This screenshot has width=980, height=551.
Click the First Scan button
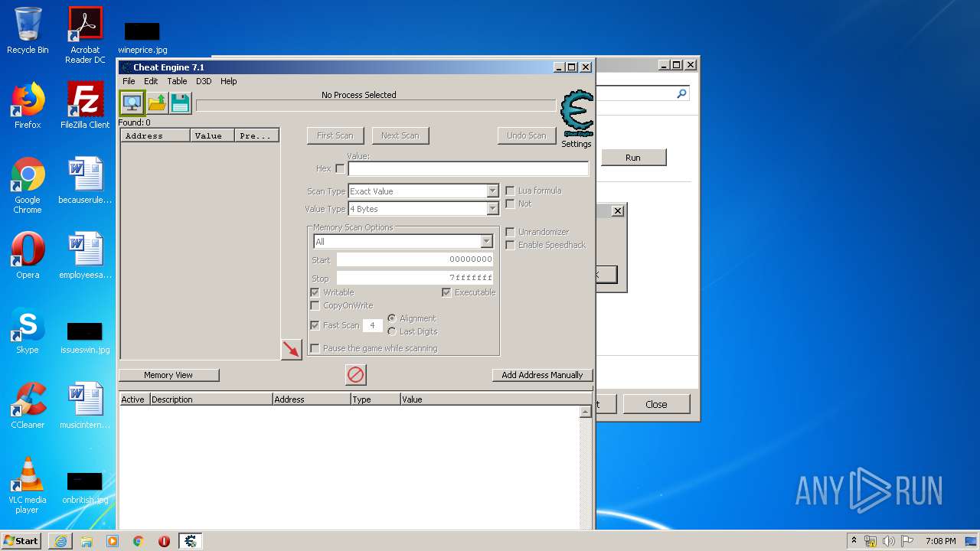point(335,135)
